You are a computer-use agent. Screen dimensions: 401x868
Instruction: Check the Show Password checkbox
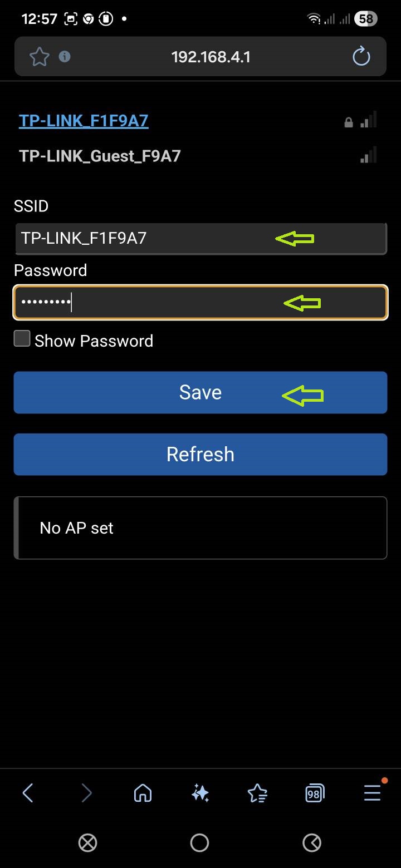pyautogui.click(x=22, y=339)
